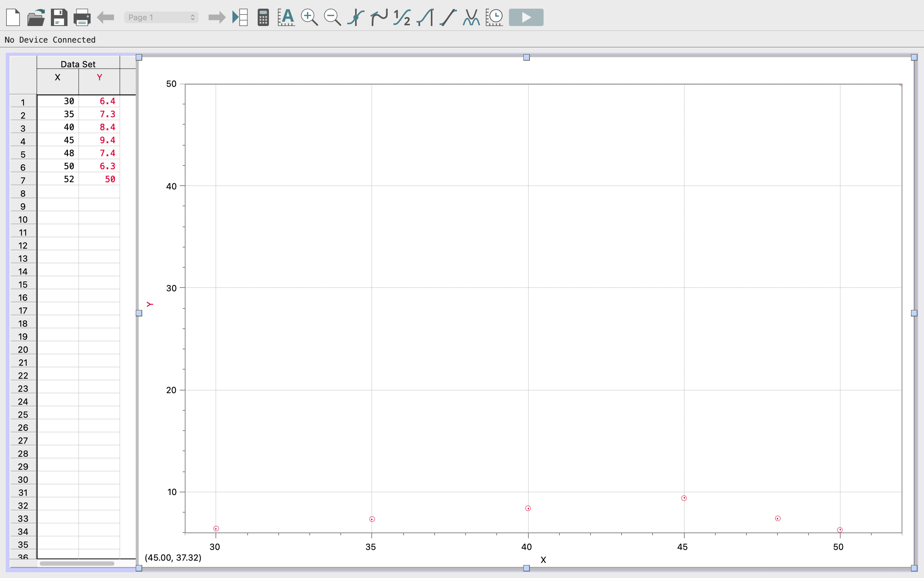Select the Zoom In magnifier
This screenshot has width=924, height=578.
pyautogui.click(x=309, y=17)
